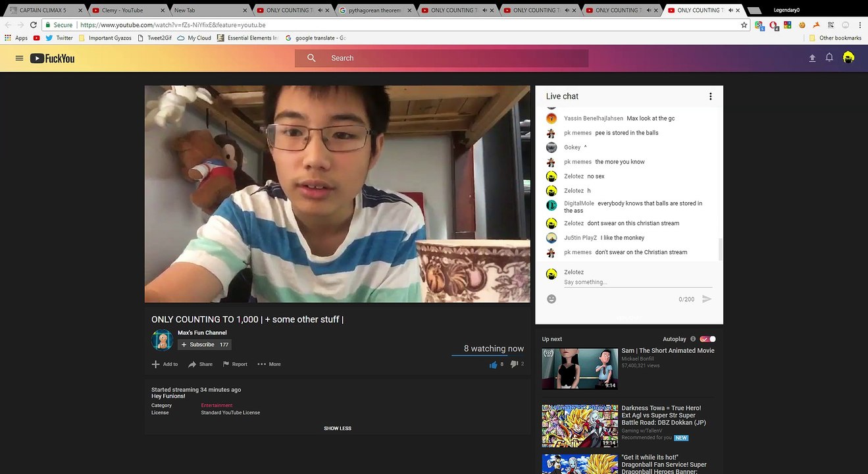Image resolution: width=868 pixels, height=474 pixels.
Task: Subscribe to Max's Fun Channel
Action: tap(204, 344)
